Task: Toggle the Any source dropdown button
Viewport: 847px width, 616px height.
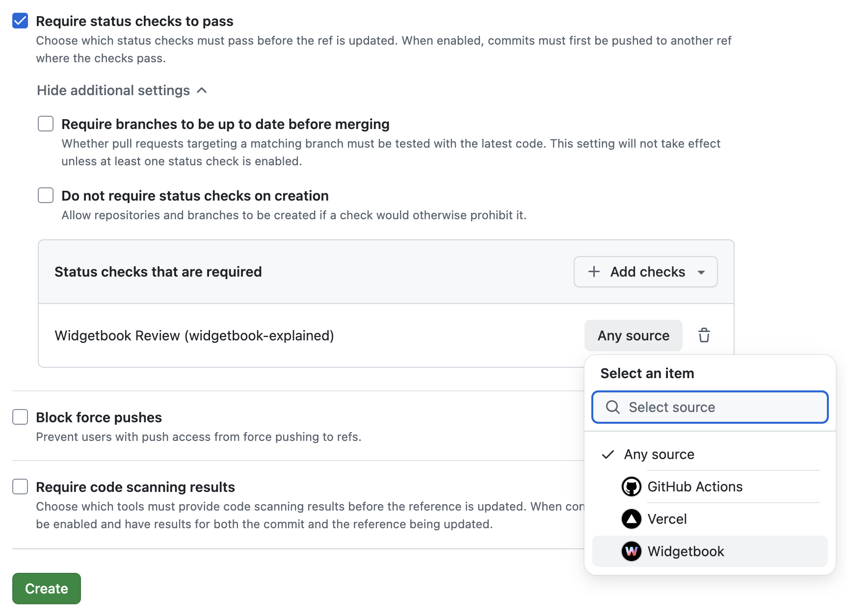Action: 633,335
